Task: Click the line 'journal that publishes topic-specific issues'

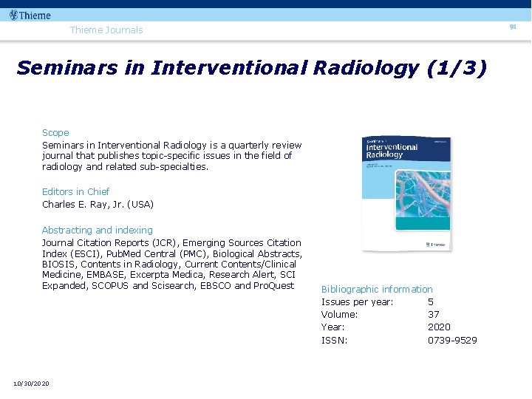Action: click(167, 156)
